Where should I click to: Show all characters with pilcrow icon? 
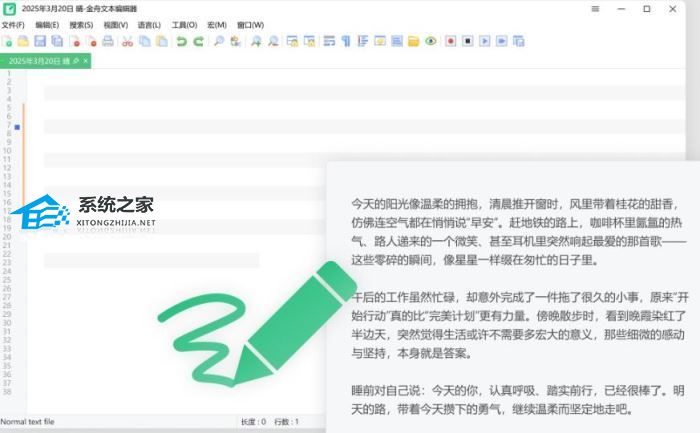(x=346, y=42)
